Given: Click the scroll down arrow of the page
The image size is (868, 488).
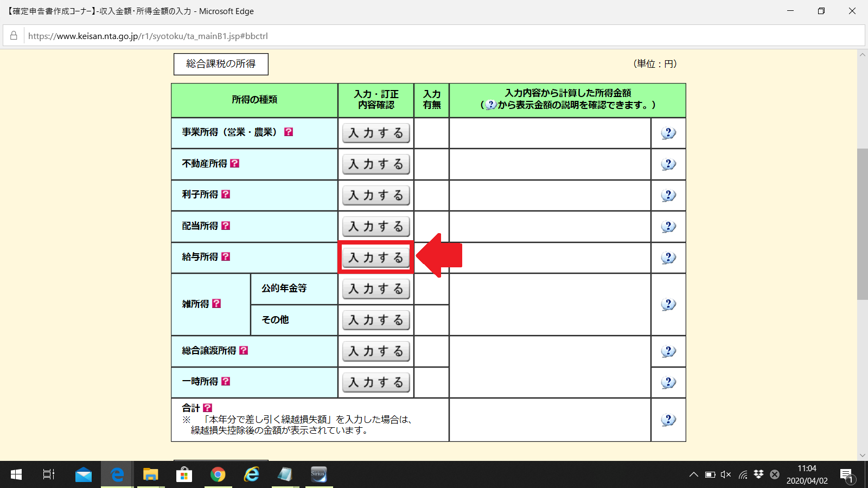Looking at the screenshot, I should click(x=862, y=455).
